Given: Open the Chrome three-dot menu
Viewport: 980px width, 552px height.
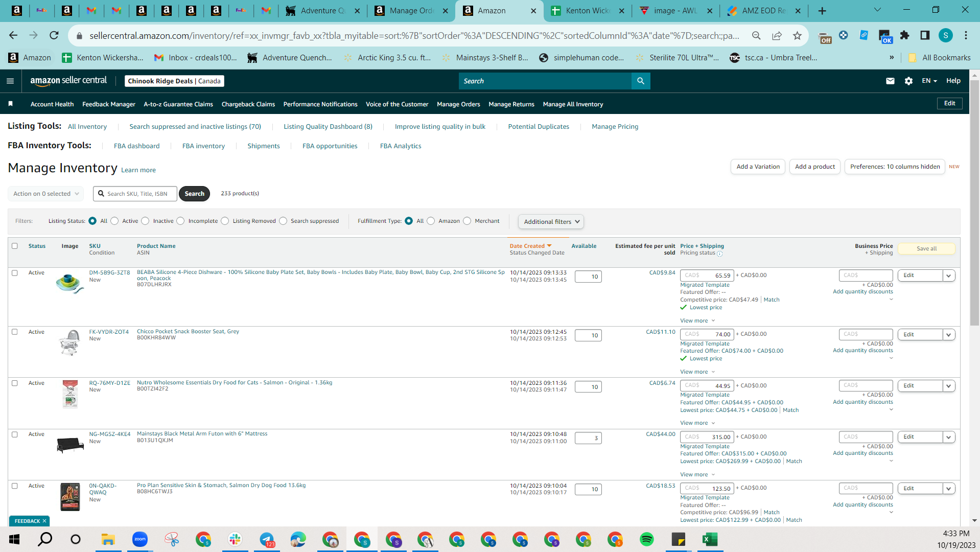Looking at the screenshot, I should coord(966,35).
